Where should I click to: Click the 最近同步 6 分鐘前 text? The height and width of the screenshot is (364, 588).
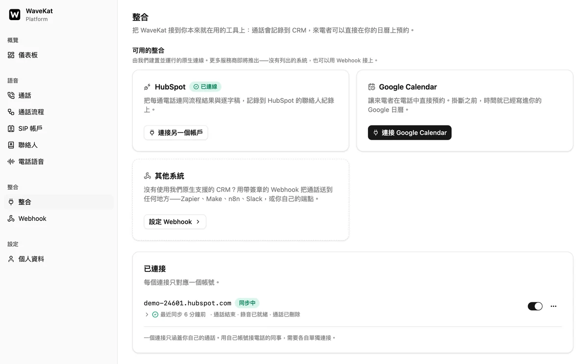(183, 315)
